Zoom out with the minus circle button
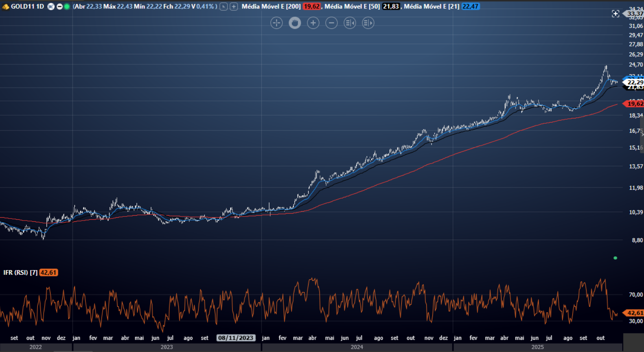 (331, 23)
